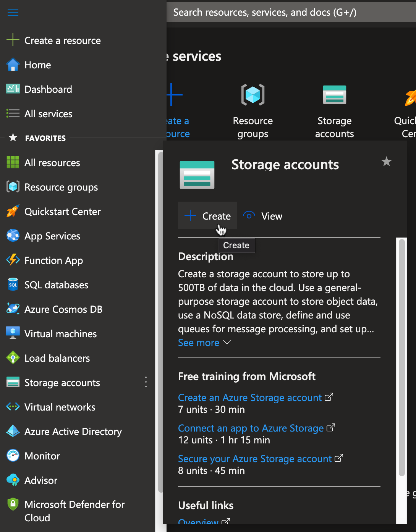Click the search resources, services, and docs field
This screenshot has width=416, height=532.
[x=291, y=12]
